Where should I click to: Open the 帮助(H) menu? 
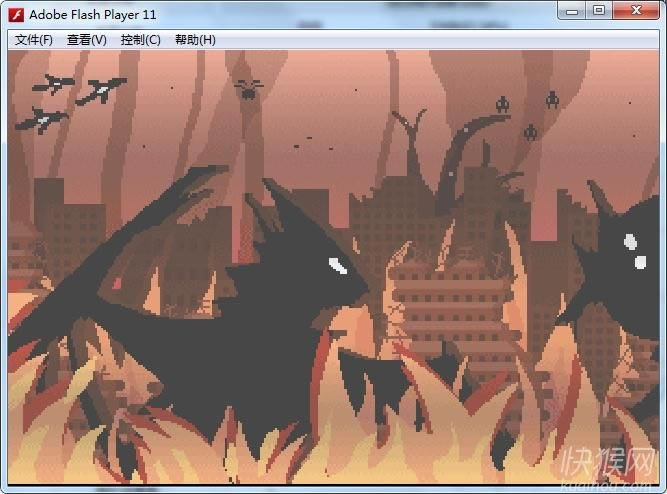[x=195, y=40]
